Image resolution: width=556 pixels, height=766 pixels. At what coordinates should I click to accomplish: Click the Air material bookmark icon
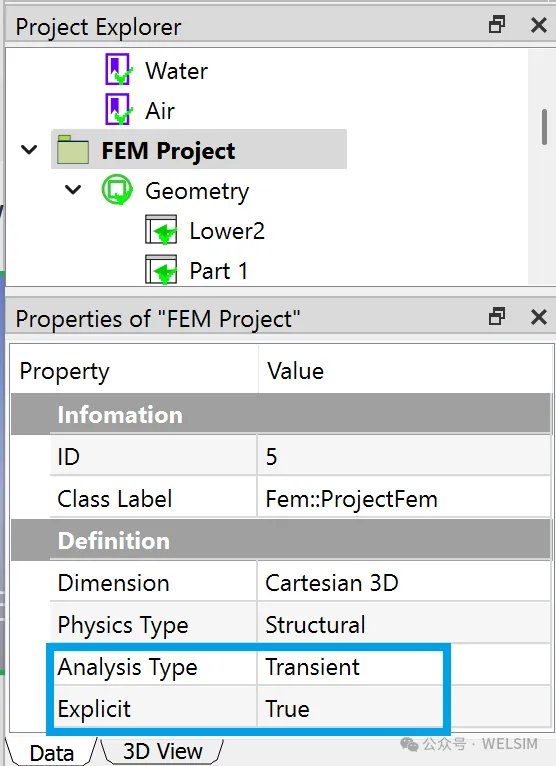point(118,110)
